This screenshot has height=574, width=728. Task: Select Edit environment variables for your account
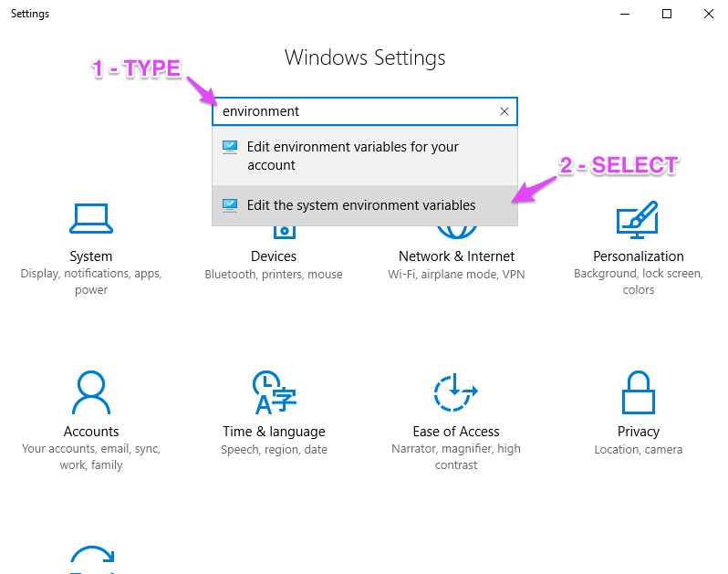[x=365, y=156]
